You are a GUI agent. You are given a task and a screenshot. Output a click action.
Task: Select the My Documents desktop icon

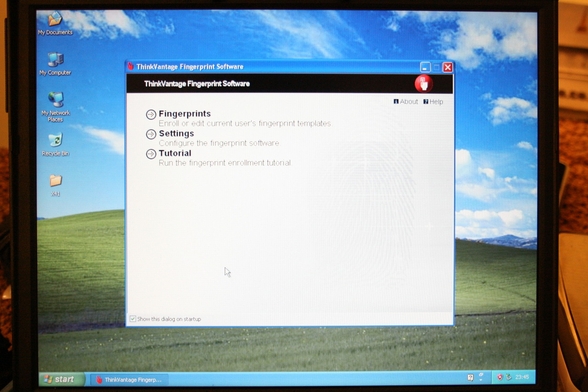[55, 23]
